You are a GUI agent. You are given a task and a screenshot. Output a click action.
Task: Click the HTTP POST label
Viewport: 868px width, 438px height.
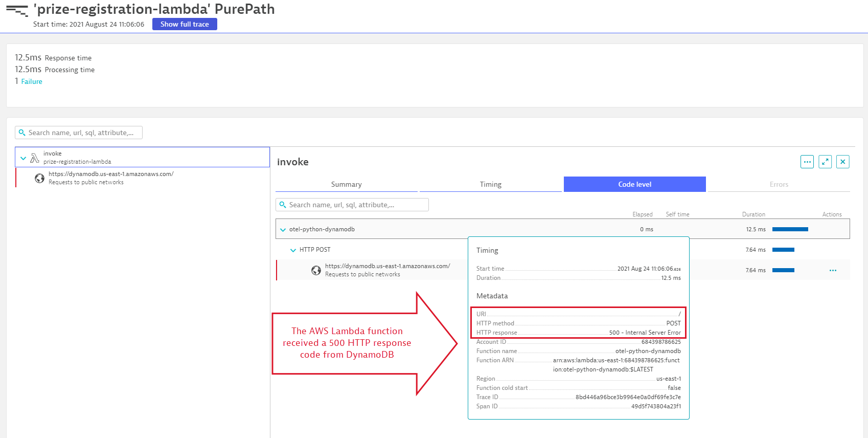315,250
